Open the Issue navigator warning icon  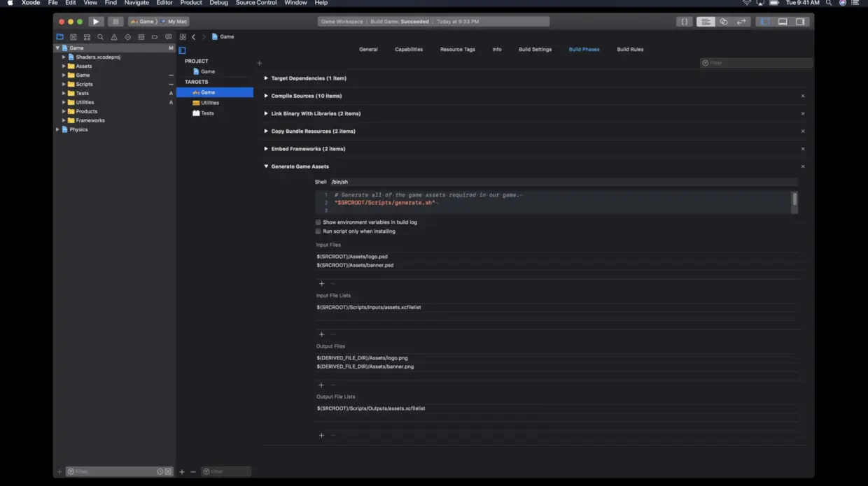[x=114, y=37]
